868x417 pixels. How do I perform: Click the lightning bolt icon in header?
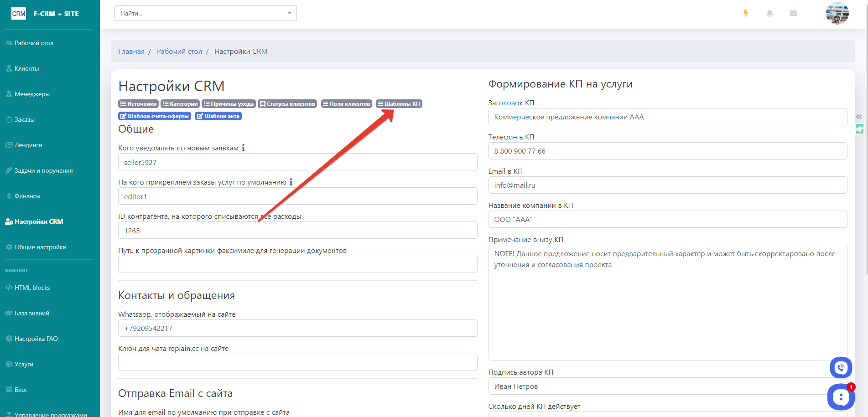[746, 13]
